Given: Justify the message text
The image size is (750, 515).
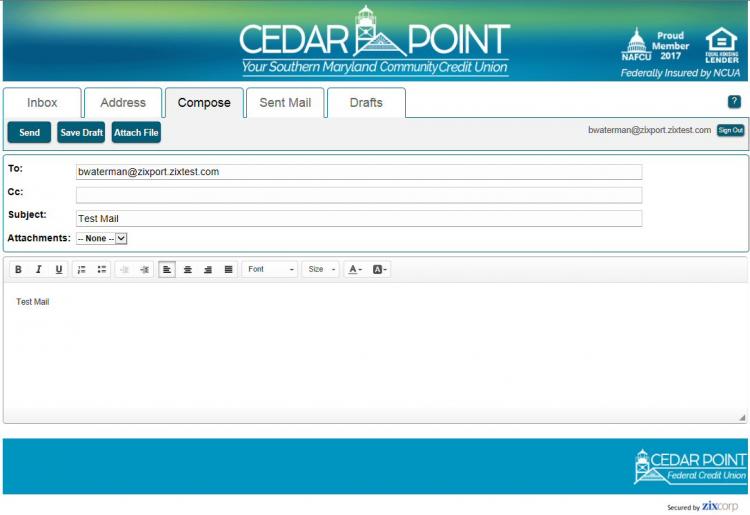Looking at the screenshot, I should (x=228, y=270).
